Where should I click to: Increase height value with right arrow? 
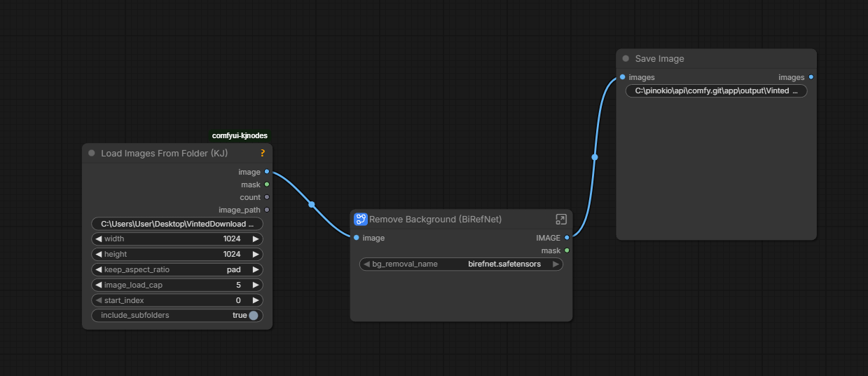(256, 254)
